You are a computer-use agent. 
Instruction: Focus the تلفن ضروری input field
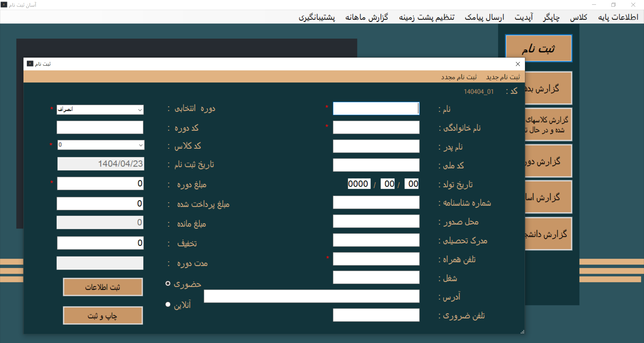(x=376, y=315)
